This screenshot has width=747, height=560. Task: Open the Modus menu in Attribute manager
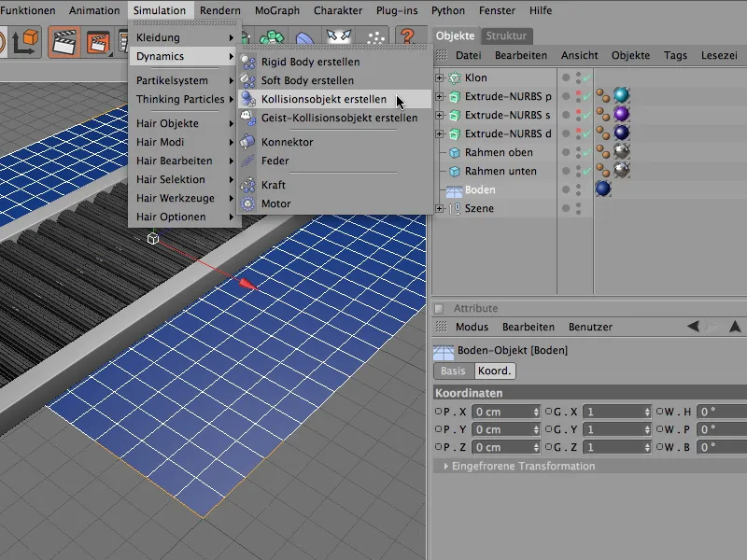(x=472, y=327)
